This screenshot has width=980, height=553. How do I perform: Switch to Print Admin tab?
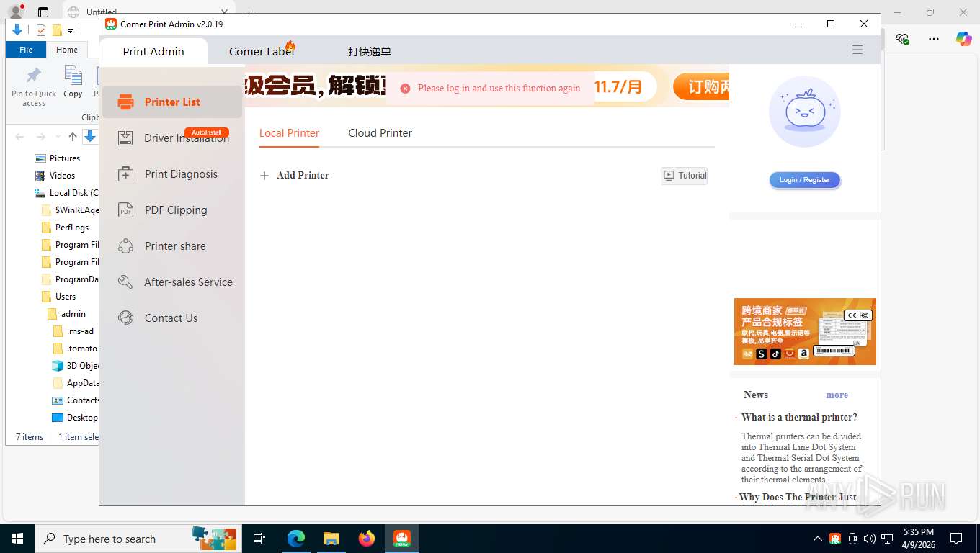click(x=153, y=52)
